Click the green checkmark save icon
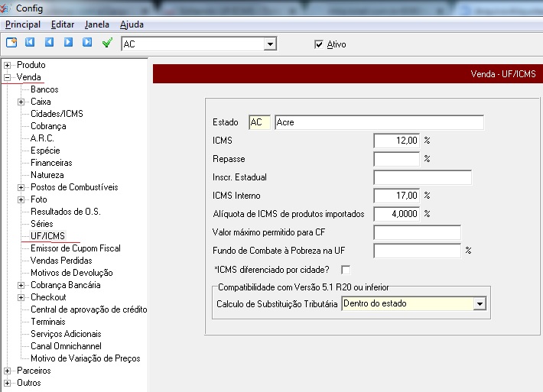 [107, 43]
